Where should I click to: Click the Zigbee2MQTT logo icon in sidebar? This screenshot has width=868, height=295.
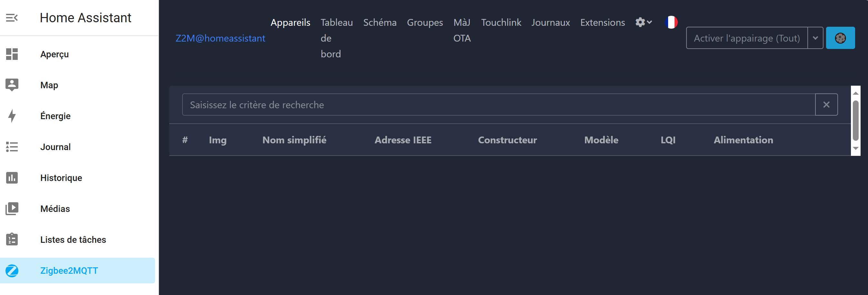tap(12, 271)
